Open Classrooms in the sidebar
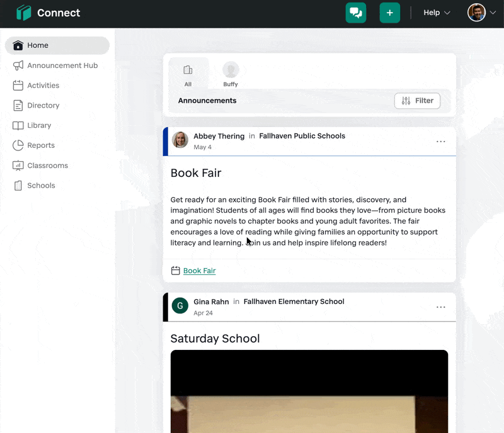 coord(57,166)
